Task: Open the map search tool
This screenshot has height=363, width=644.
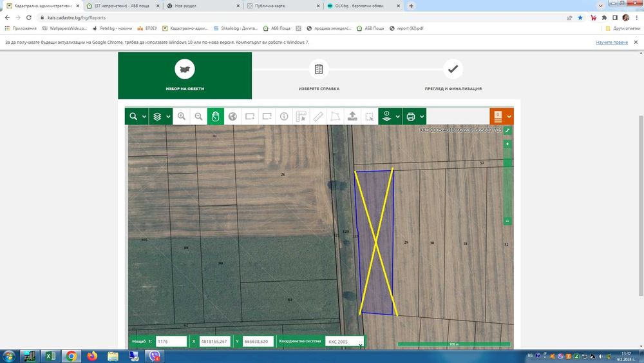Action: tap(133, 117)
